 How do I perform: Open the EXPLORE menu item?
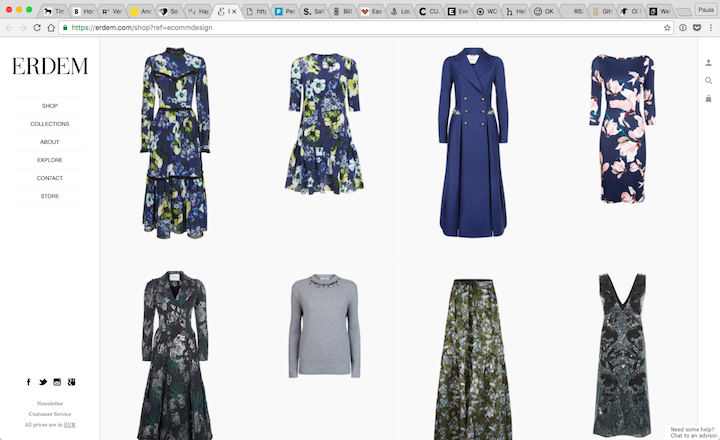click(50, 160)
